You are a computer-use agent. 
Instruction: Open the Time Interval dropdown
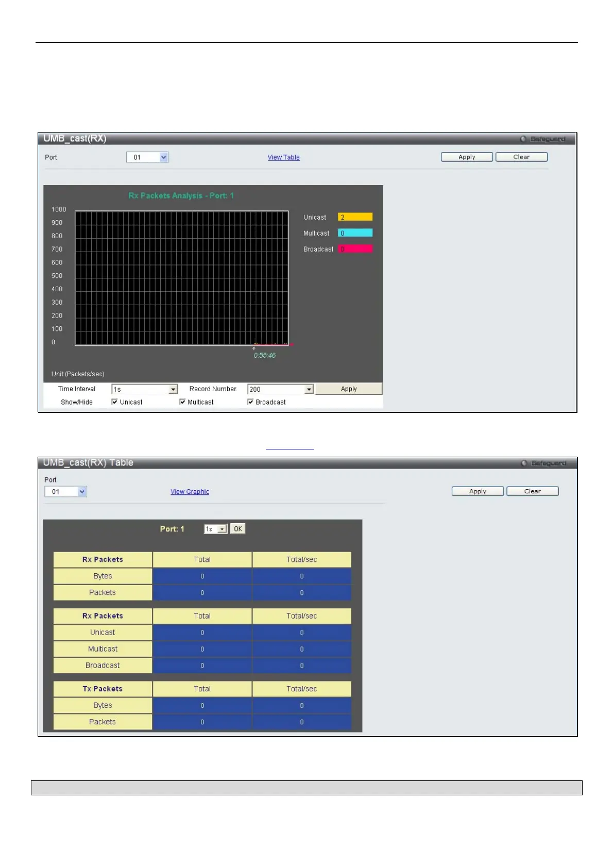[145, 389]
